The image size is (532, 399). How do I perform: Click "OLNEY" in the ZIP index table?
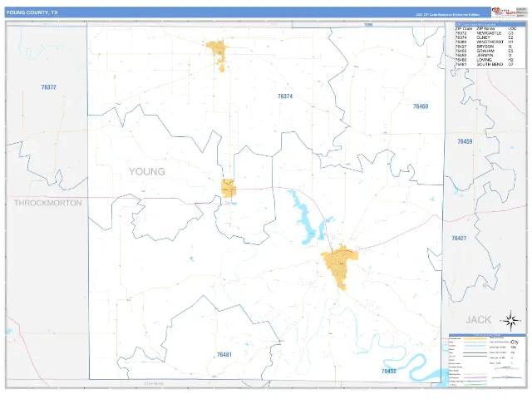(x=484, y=37)
